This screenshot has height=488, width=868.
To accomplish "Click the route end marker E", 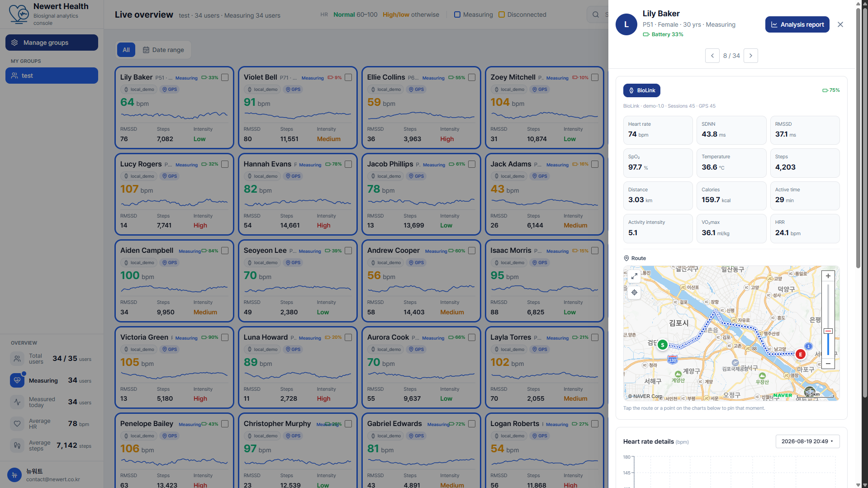I will click(801, 354).
